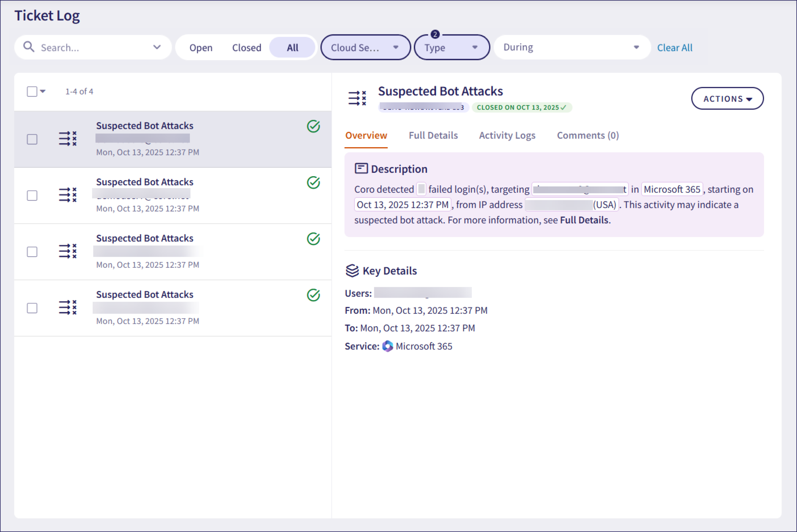This screenshot has height=532, width=797.
Task: Click the Clear All filters link
Action: tap(674, 47)
